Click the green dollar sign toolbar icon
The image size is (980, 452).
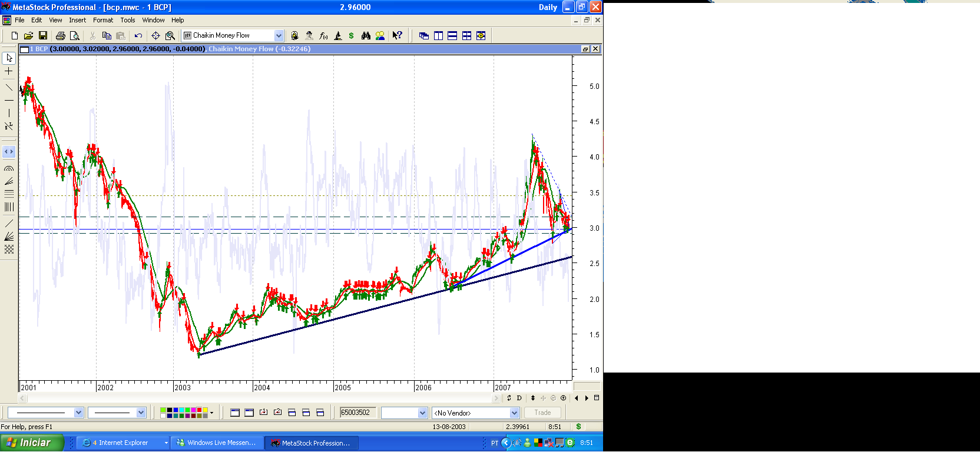coord(352,36)
